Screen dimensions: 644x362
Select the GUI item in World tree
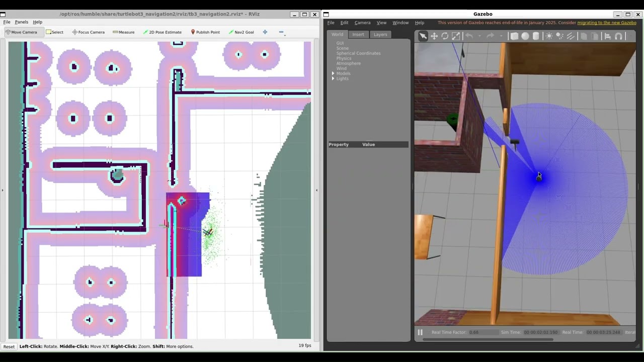(340, 43)
